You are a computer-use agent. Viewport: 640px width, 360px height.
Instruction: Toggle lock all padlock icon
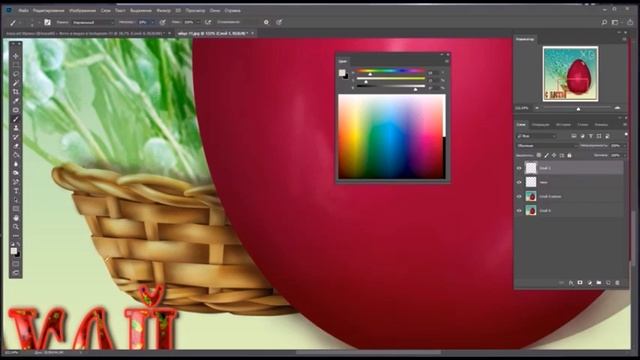(x=569, y=156)
